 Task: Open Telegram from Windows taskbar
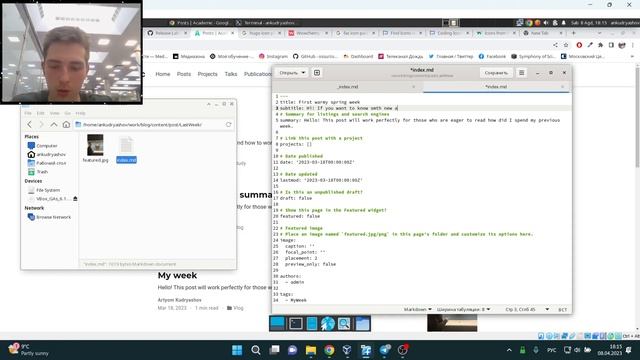(384, 350)
